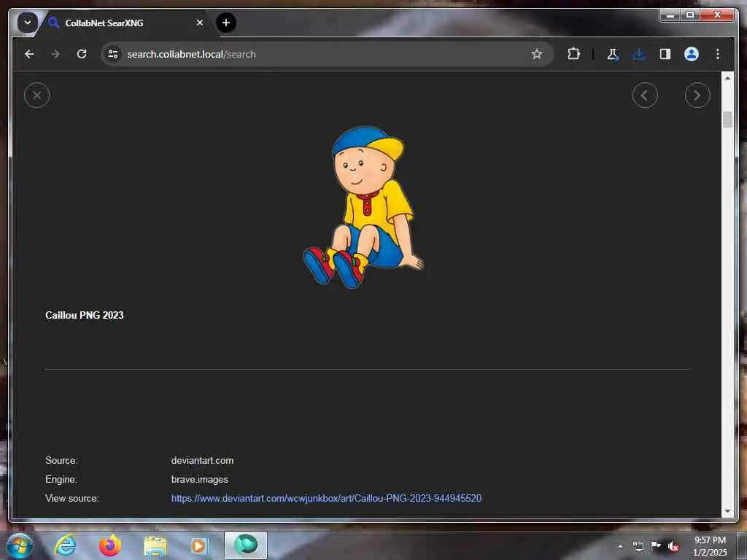Viewport: 747px width, 560px height.
Task: Select the title Caillou PNG 2023
Action: (85, 315)
